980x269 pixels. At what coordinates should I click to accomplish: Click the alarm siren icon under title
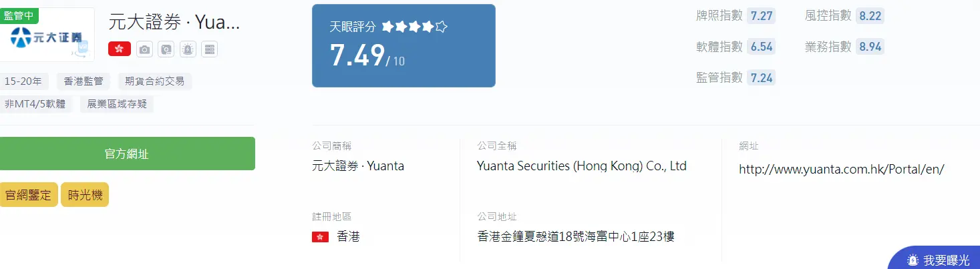(x=188, y=49)
